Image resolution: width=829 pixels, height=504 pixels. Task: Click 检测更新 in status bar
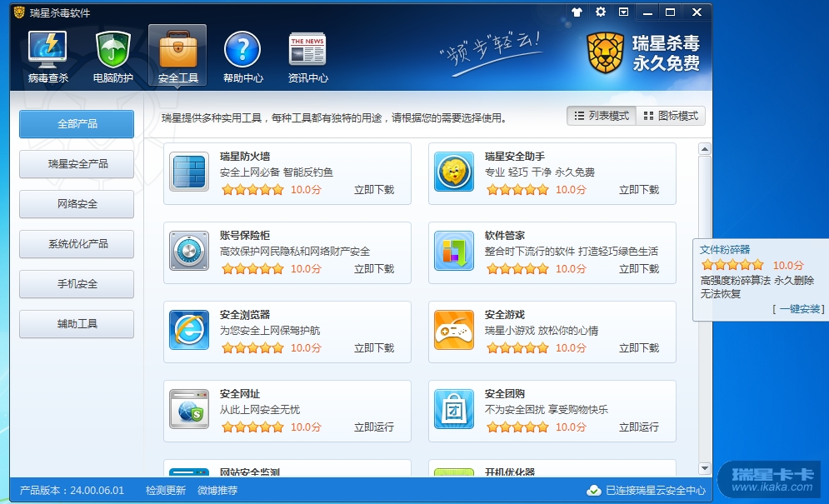[166, 490]
